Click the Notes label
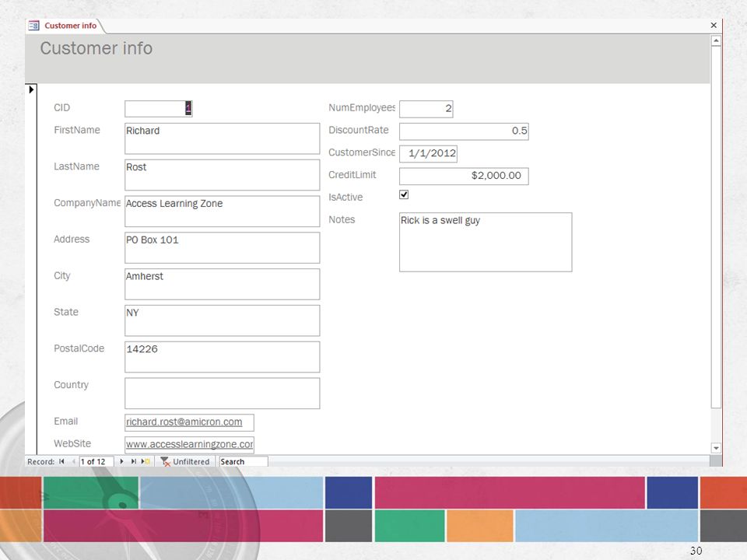 [x=342, y=219]
